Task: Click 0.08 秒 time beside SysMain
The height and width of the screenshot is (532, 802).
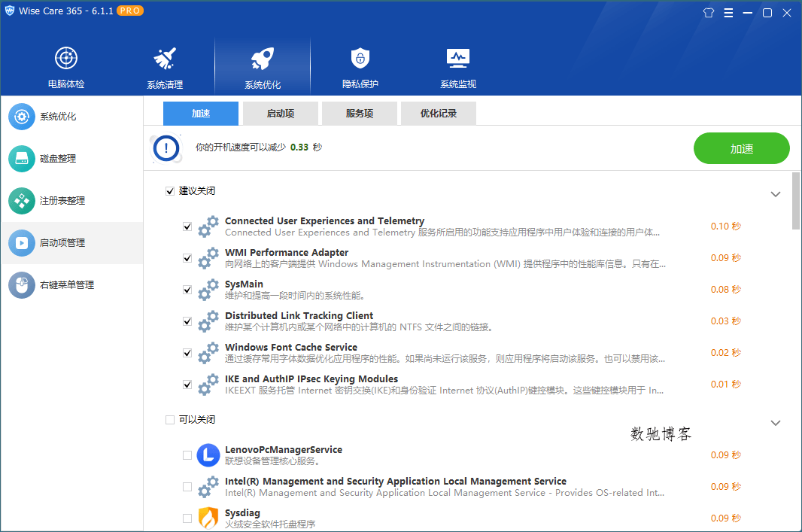Action: click(x=726, y=290)
